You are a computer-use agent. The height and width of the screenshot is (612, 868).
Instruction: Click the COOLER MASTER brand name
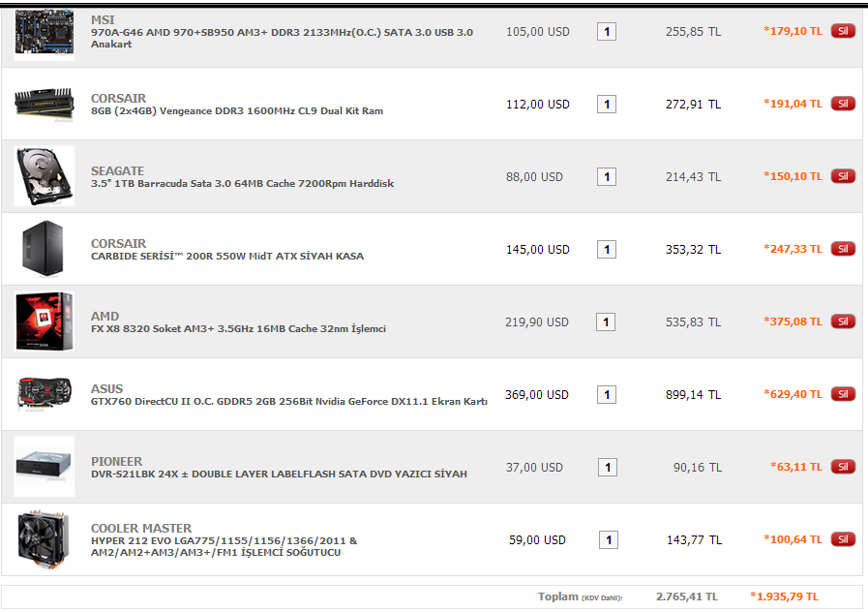(141, 528)
